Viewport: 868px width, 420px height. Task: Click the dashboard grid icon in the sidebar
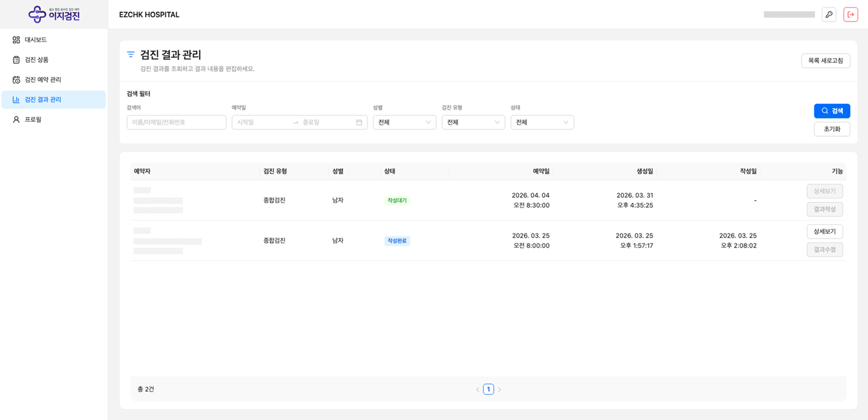[16, 40]
